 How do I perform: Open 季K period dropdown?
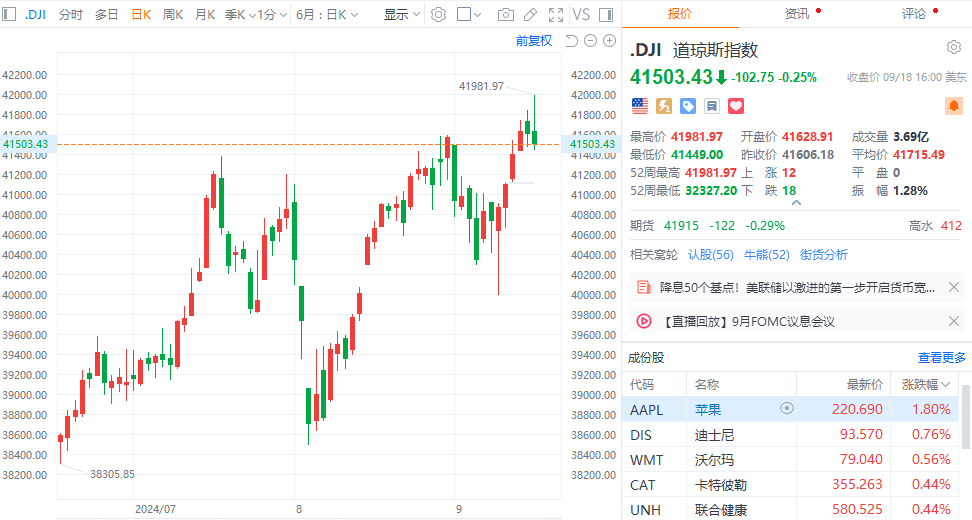pos(240,14)
